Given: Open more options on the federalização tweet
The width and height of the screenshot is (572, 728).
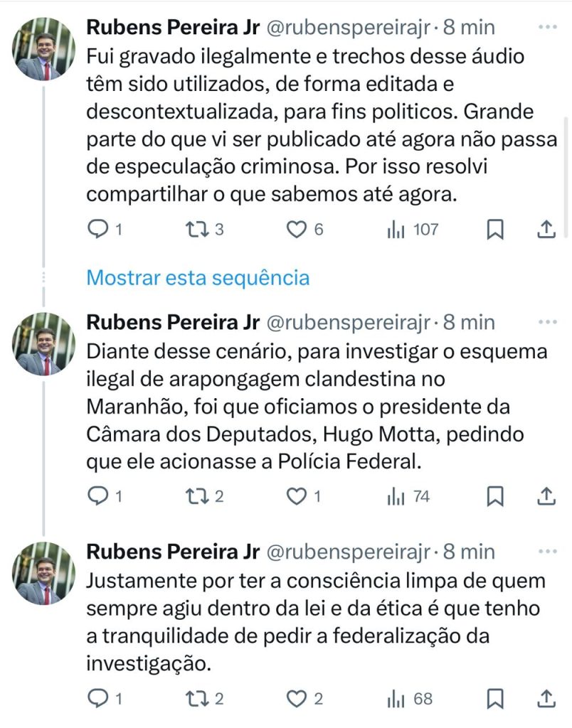Looking at the screenshot, I should [547, 551].
